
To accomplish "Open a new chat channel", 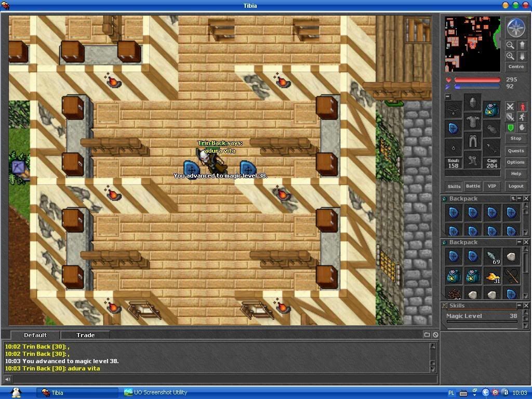I will (x=427, y=335).
